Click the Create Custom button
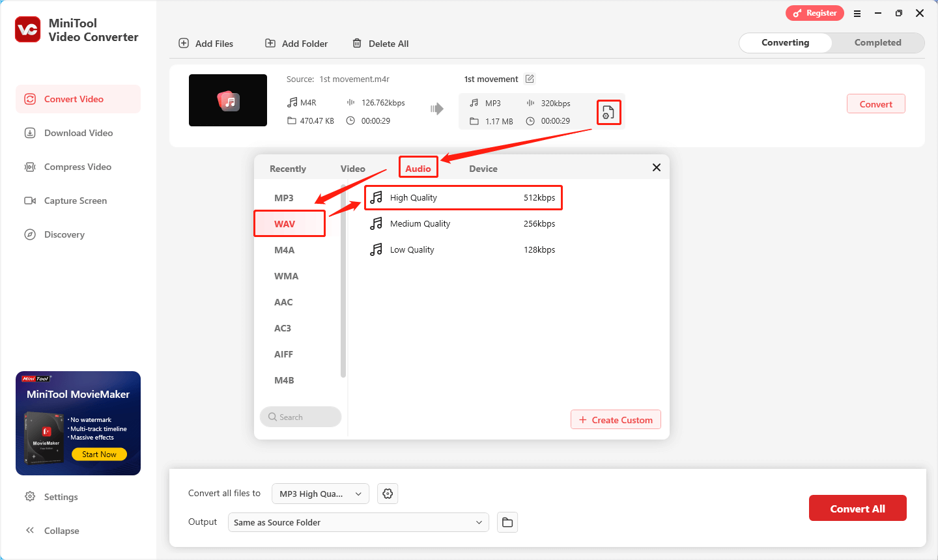The image size is (938, 560). coord(616,420)
